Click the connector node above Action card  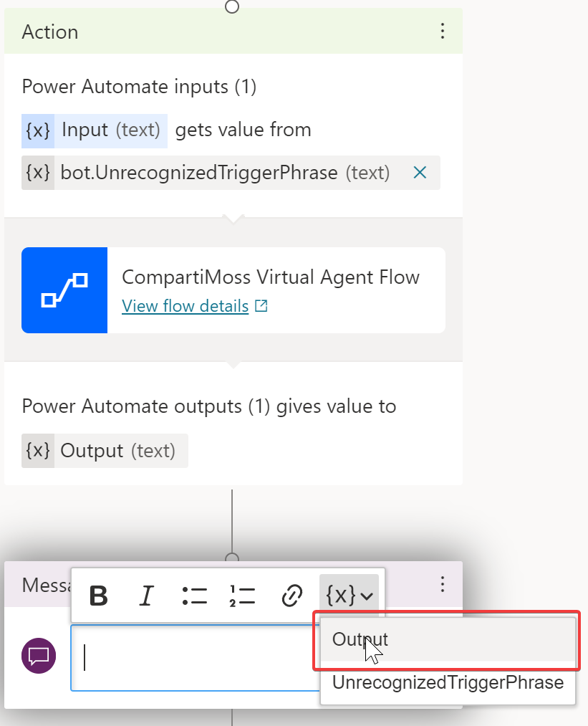click(232, 6)
